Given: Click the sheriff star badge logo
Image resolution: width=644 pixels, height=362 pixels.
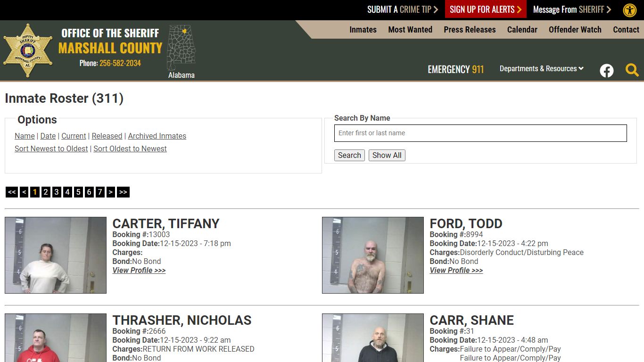Looking at the screenshot, I should coord(28,50).
